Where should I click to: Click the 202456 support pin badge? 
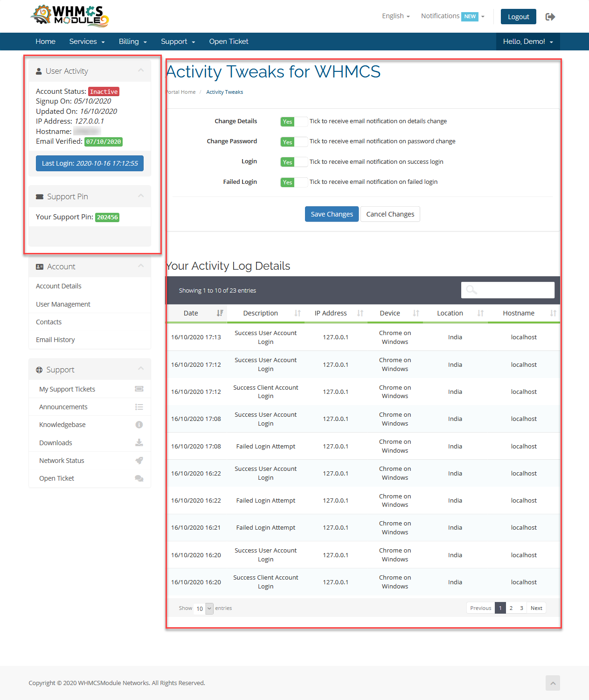[107, 217]
